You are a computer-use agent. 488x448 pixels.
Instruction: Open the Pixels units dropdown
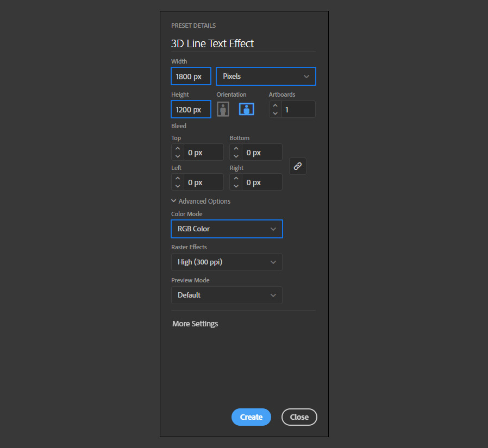266,76
